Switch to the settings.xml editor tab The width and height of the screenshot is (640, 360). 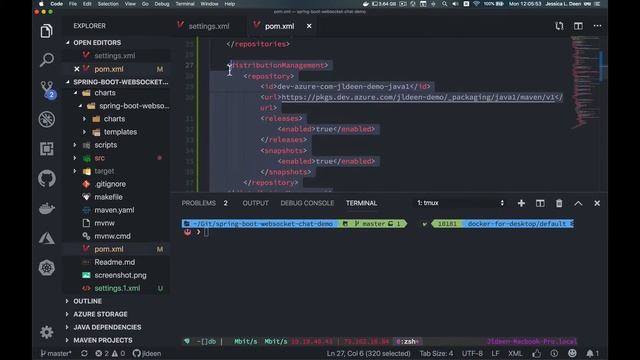209,26
